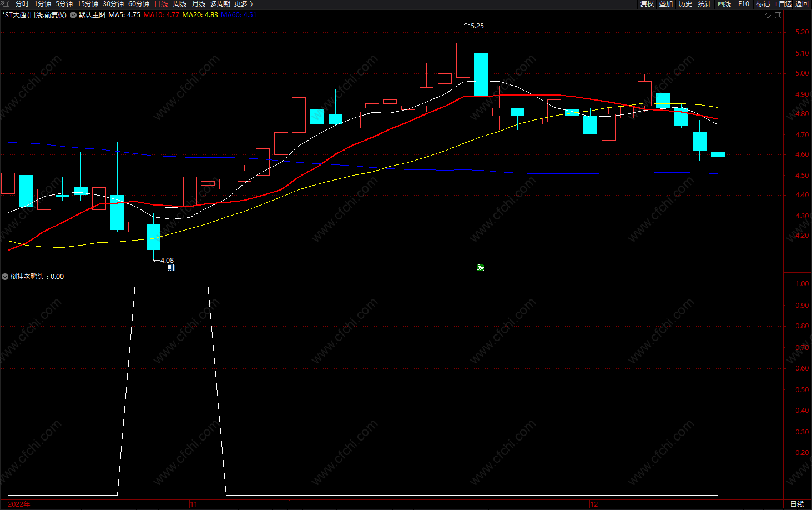Click the 5.20 price axis label

(x=802, y=32)
